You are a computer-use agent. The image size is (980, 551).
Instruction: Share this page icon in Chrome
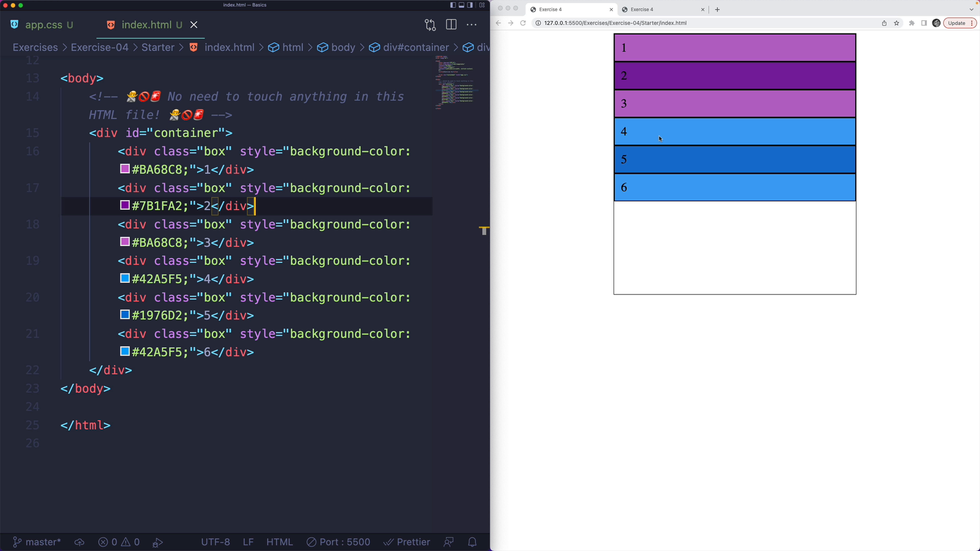884,23
